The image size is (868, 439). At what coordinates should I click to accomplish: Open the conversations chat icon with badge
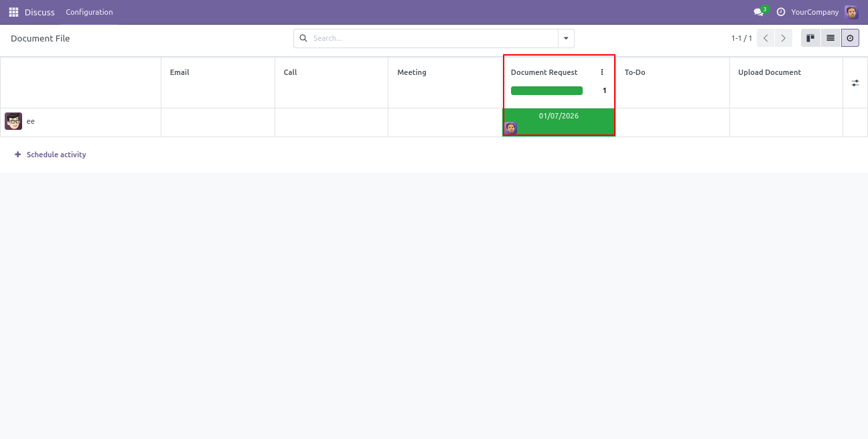[759, 12]
